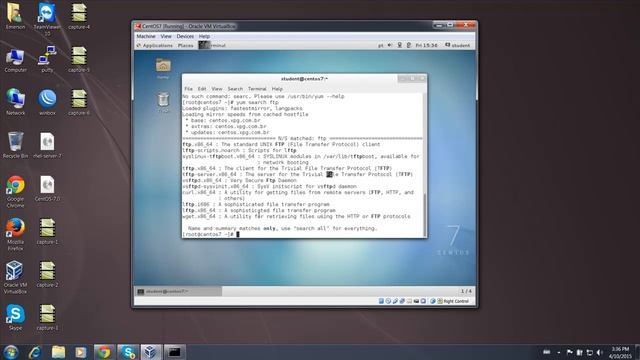
Task: Click the 'curl.x86_64' result line
Action: (x=298, y=192)
